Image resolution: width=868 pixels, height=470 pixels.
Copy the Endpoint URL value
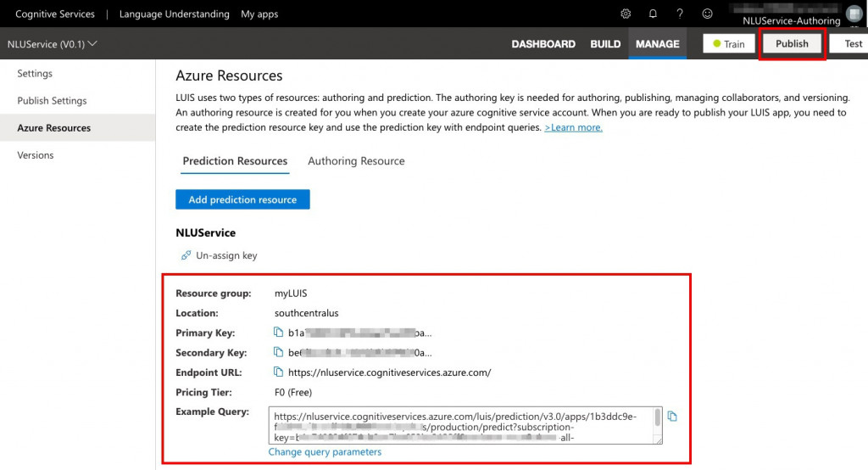point(278,372)
